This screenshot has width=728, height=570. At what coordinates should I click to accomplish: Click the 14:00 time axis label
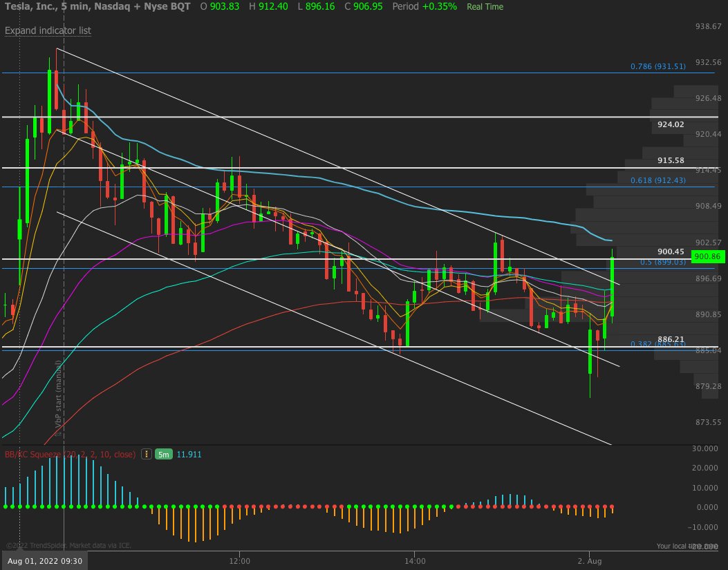pos(415,561)
